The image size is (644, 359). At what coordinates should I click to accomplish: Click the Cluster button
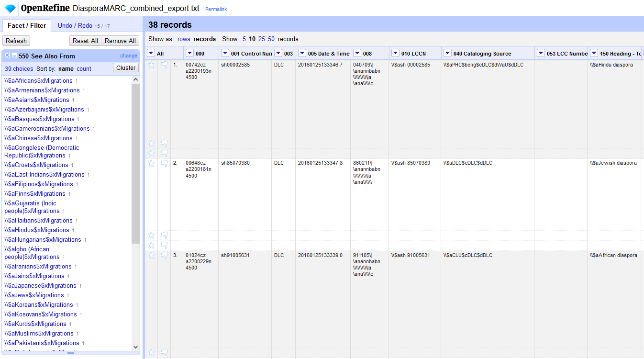[x=126, y=68]
